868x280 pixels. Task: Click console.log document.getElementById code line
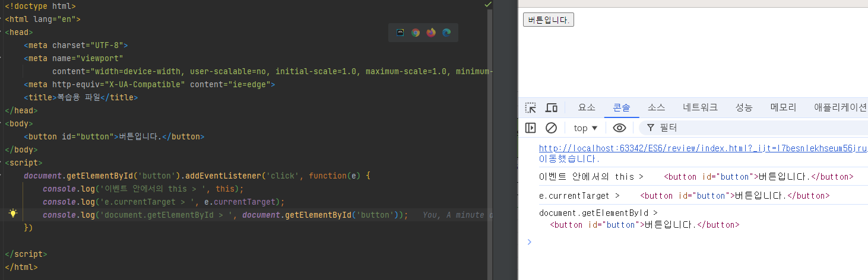coord(225,215)
